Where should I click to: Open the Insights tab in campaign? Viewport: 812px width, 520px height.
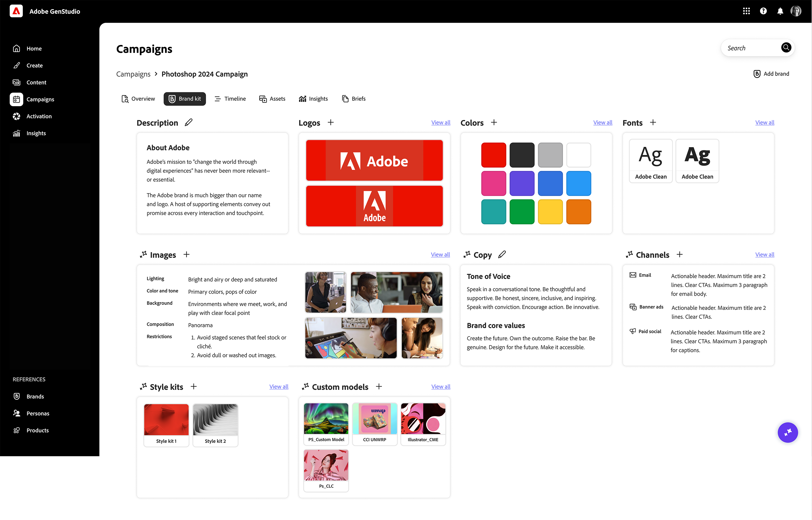(313, 99)
